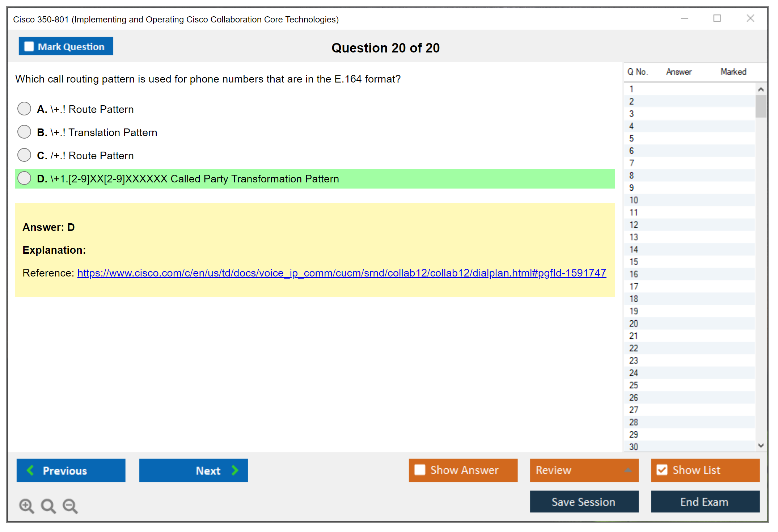Close the Cisco 350-801 exam window
The width and height of the screenshot is (778, 532).
[x=750, y=18]
